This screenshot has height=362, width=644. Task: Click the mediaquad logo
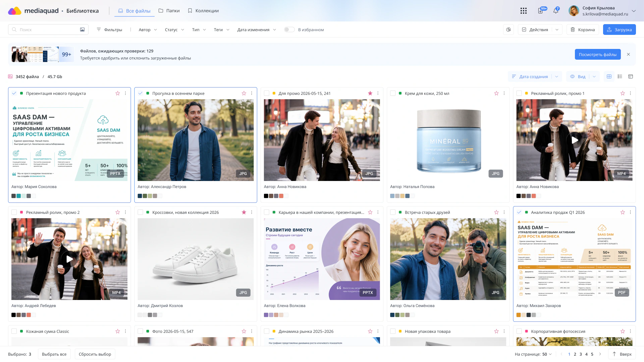click(33, 11)
